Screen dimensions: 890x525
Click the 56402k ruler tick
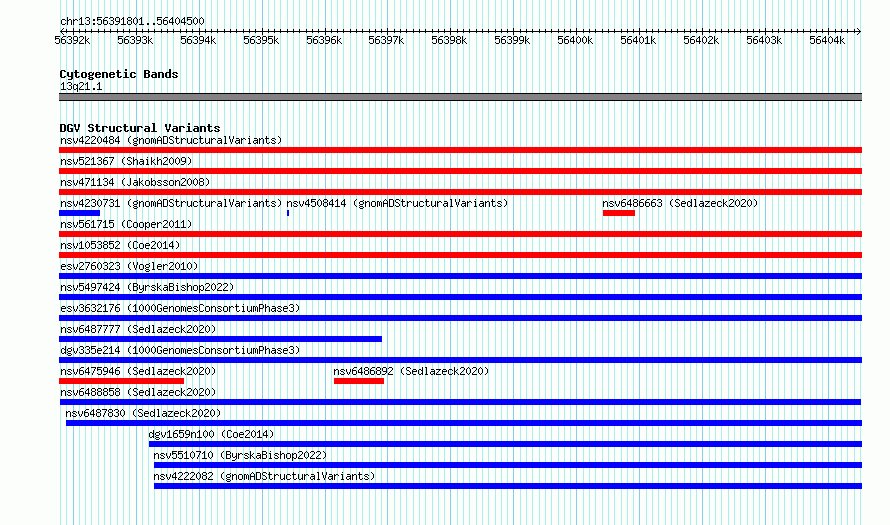point(702,40)
